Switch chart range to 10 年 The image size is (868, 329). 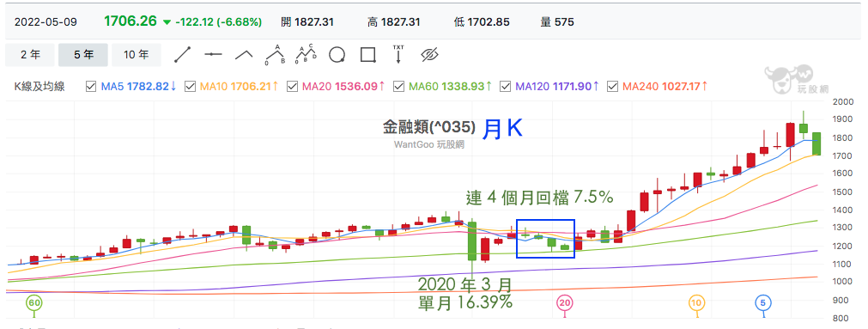(137, 55)
